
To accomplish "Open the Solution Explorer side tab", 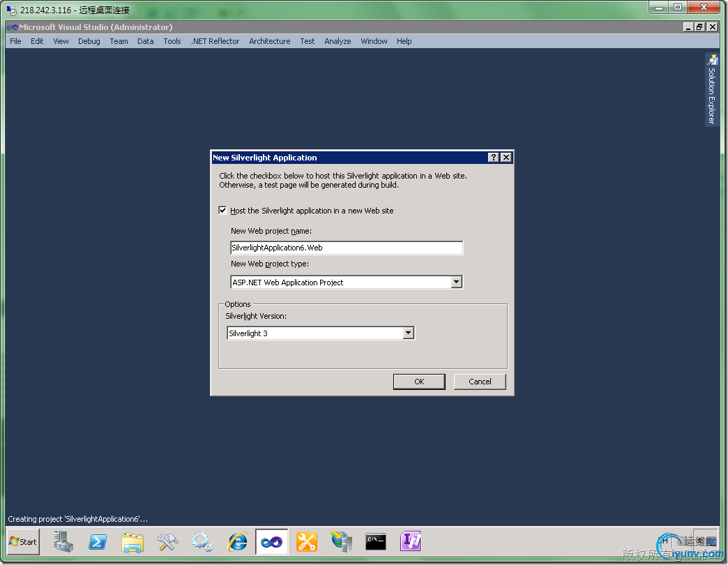I will [712, 89].
